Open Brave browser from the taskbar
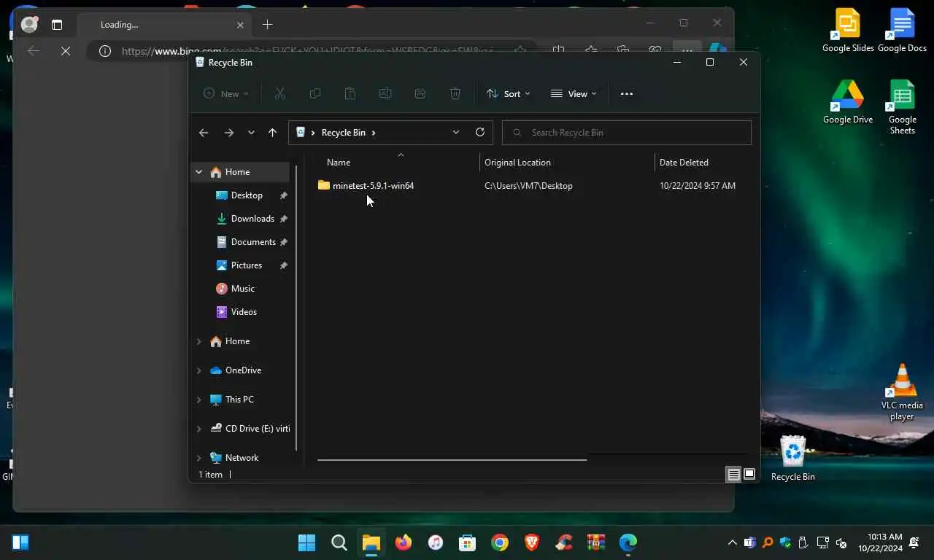 tap(532, 542)
